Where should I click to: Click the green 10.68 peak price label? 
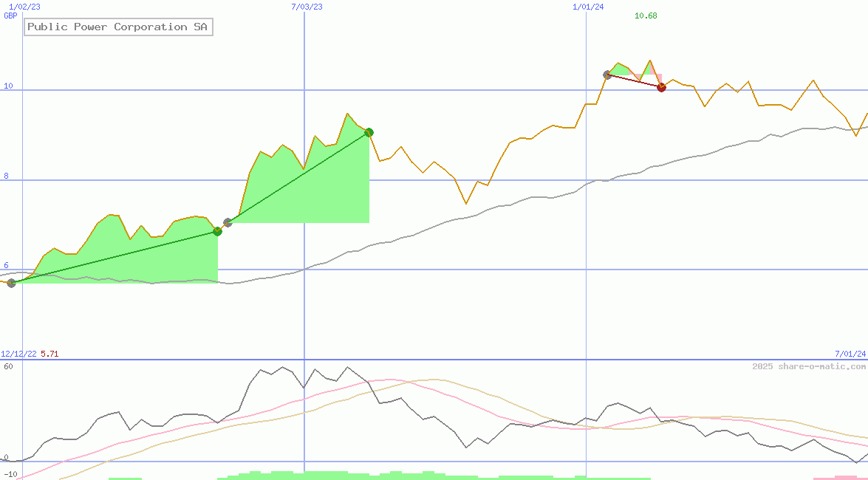click(646, 16)
